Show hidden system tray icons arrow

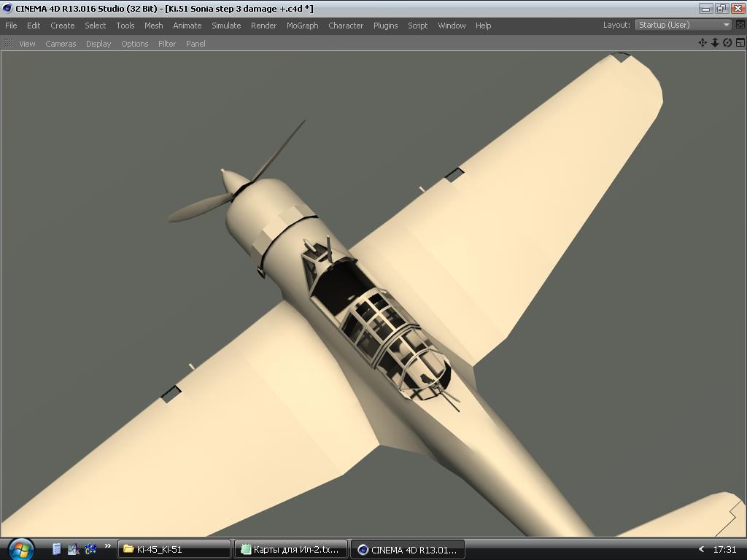(701, 550)
